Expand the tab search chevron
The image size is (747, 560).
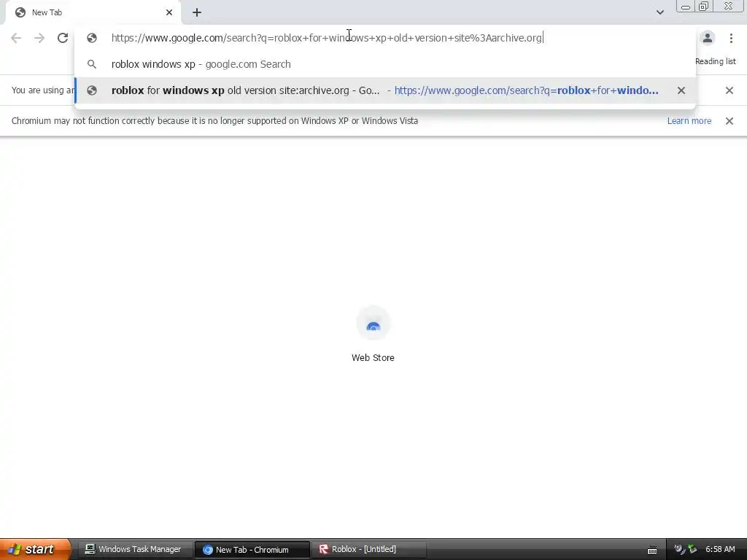click(659, 12)
